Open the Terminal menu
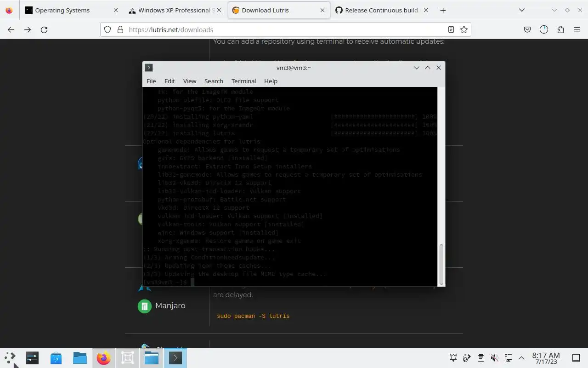Screen dimensions: 588x368 pyautogui.click(x=243, y=81)
